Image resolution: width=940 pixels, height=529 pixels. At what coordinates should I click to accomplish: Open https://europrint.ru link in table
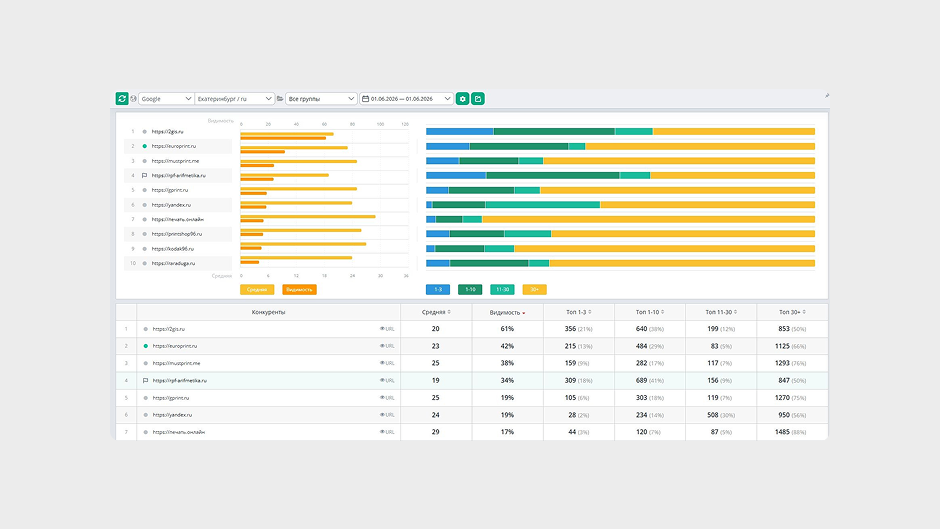coord(174,346)
